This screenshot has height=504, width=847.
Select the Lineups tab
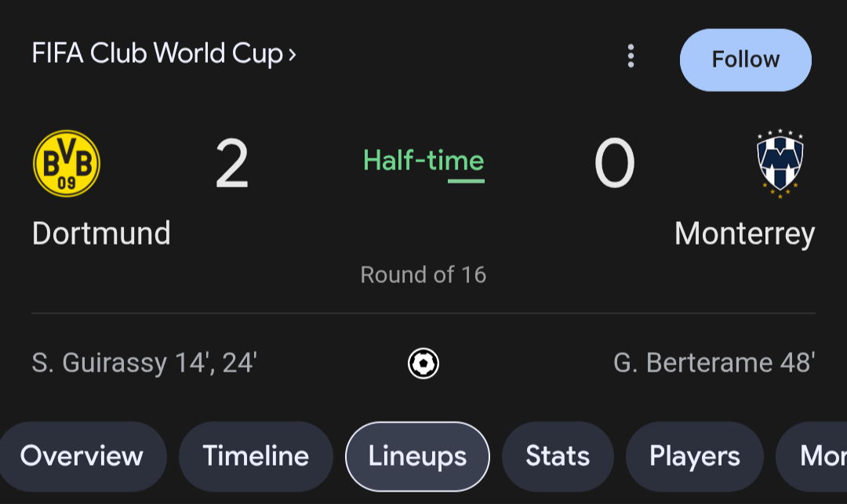pos(417,456)
